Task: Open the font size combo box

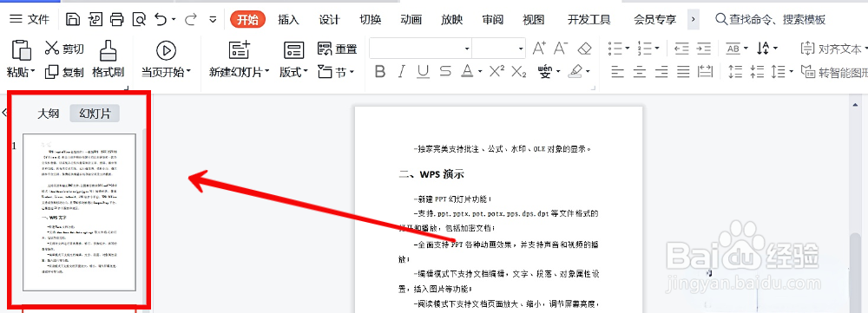Action: [x=498, y=49]
